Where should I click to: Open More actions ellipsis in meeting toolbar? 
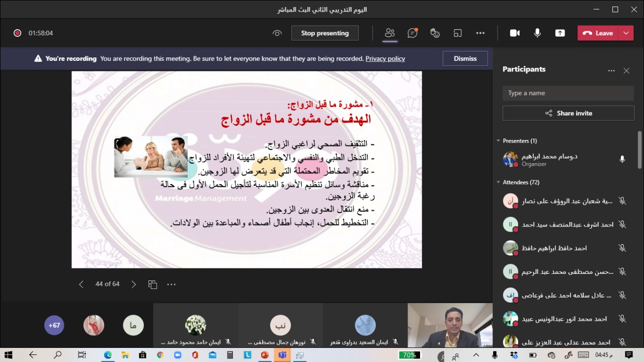click(480, 33)
